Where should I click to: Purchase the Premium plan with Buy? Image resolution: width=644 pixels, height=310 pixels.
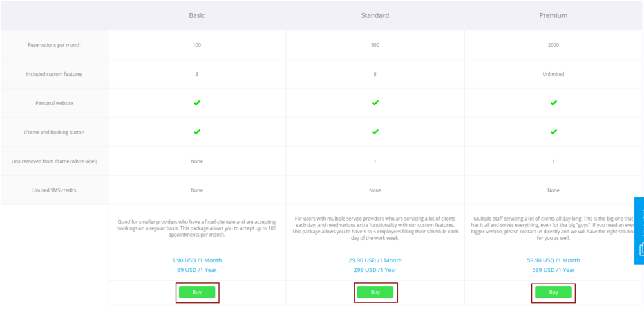tap(553, 292)
